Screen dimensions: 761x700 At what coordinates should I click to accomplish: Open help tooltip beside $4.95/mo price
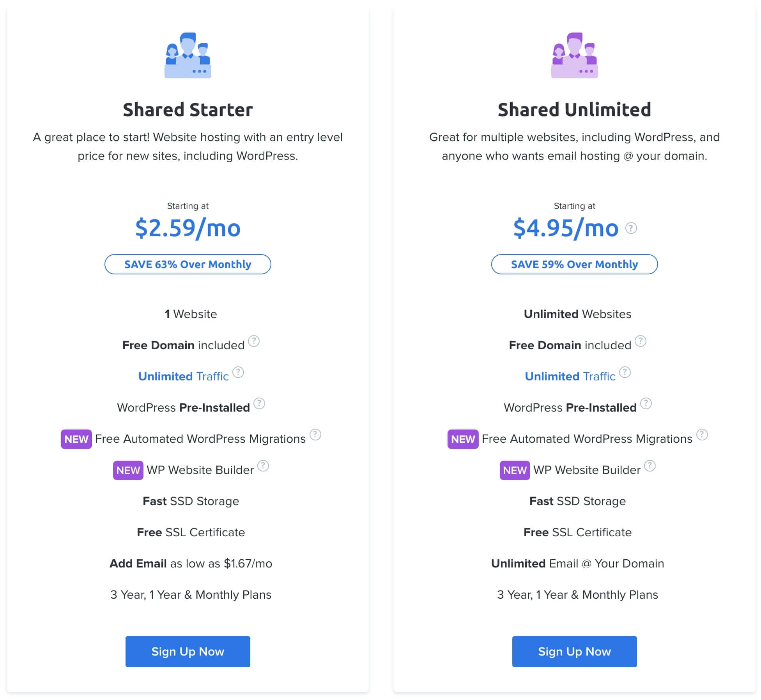(x=631, y=228)
